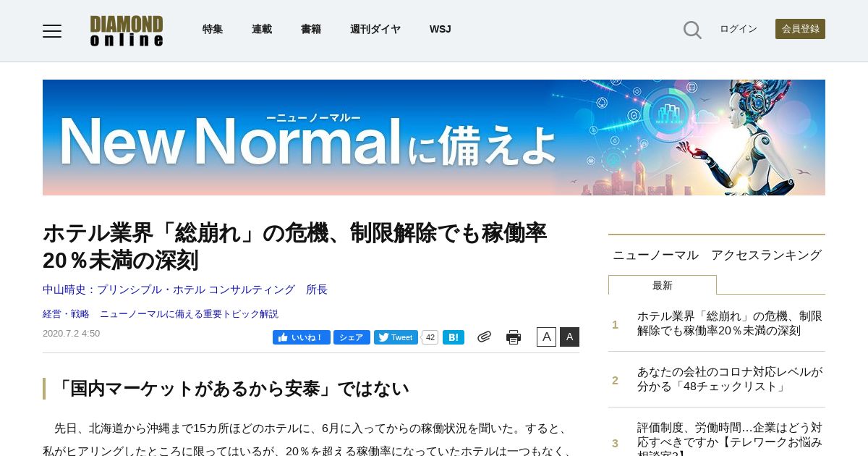The width and height of the screenshot is (868, 456).
Task: Click the date 2020.7.2 4:50
Action: pos(71,334)
